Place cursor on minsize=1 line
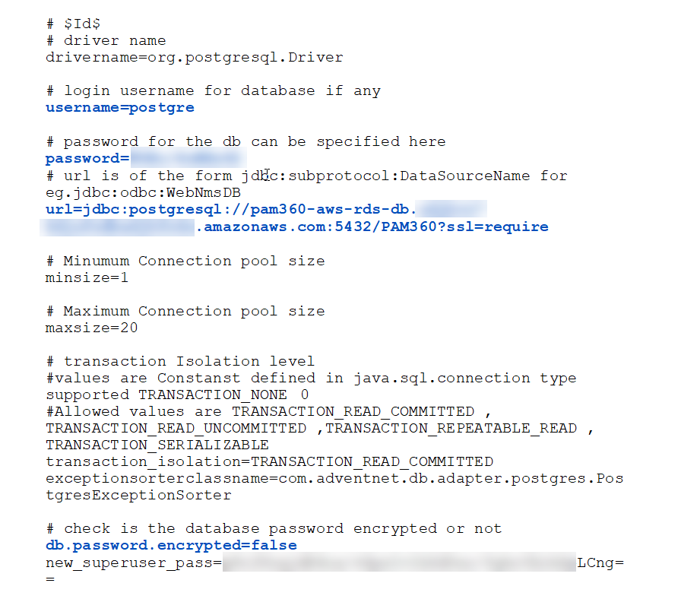700x599 pixels. click(87, 277)
